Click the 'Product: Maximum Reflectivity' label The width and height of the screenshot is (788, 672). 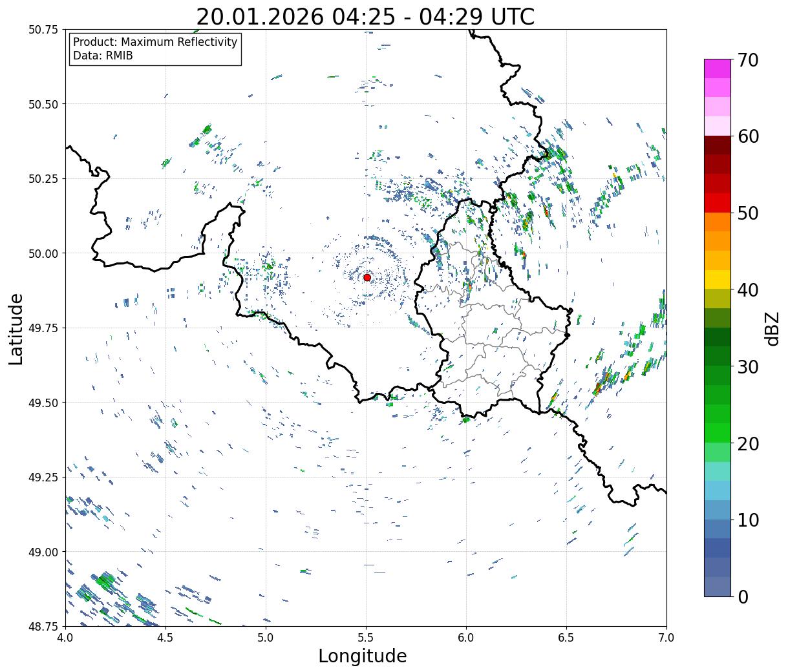click(x=155, y=42)
